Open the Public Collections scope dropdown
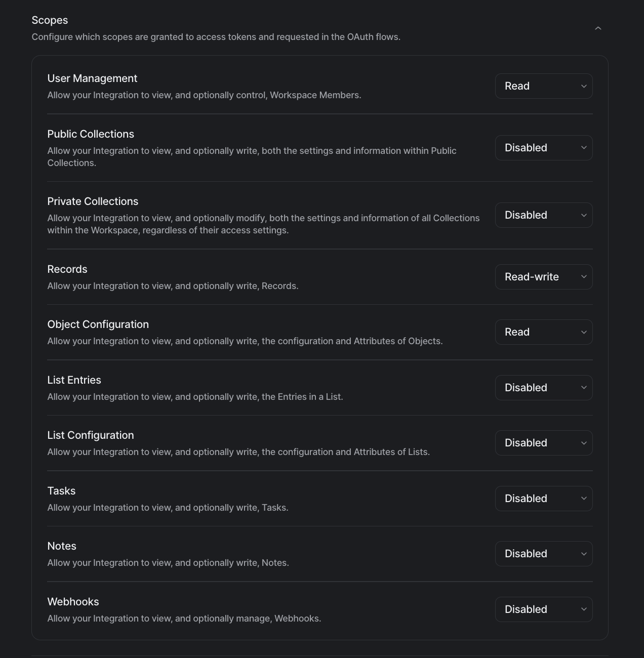Image resolution: width=644 pixels, height=658 pixels. tap(543, 148)
